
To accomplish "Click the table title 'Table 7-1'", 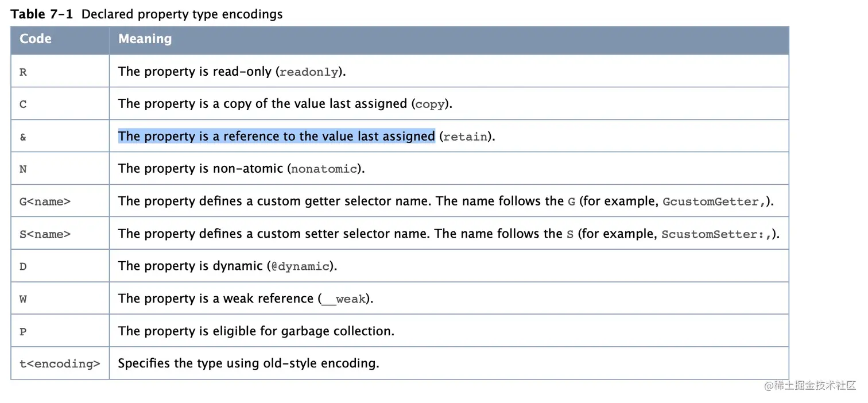I will [42, 14].
